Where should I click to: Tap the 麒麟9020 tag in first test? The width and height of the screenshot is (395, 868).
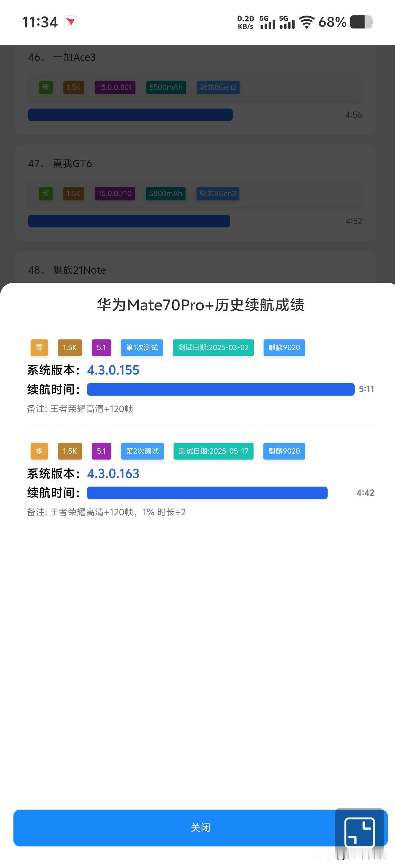[x=284, y=347]
